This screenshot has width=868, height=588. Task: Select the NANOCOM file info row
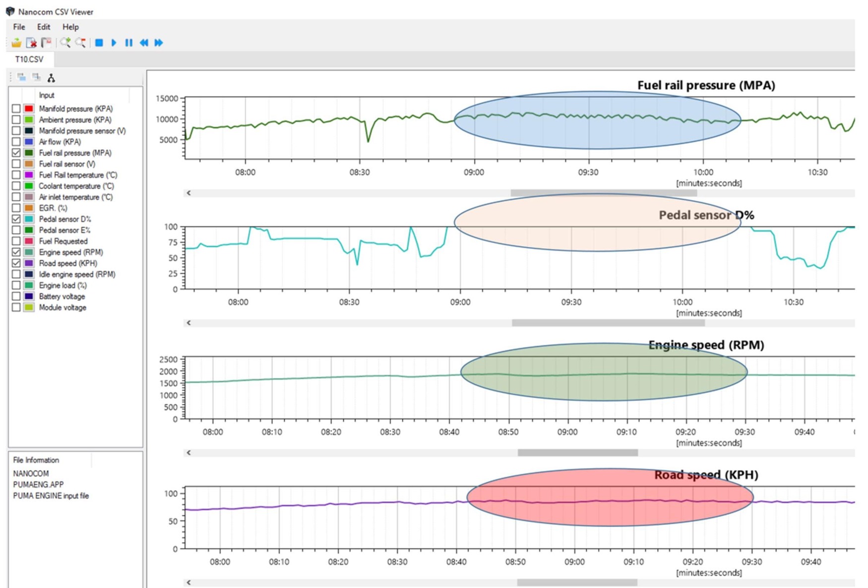31,473
